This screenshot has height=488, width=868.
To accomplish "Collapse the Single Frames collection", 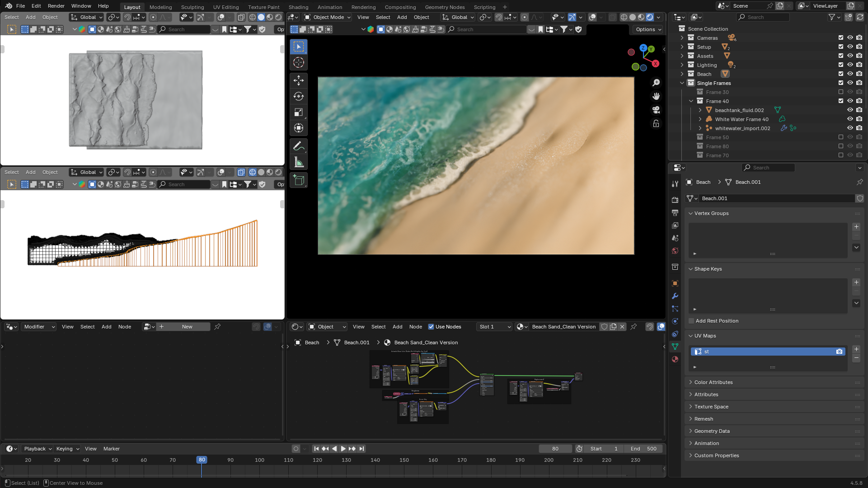I will tap(682, 83).
